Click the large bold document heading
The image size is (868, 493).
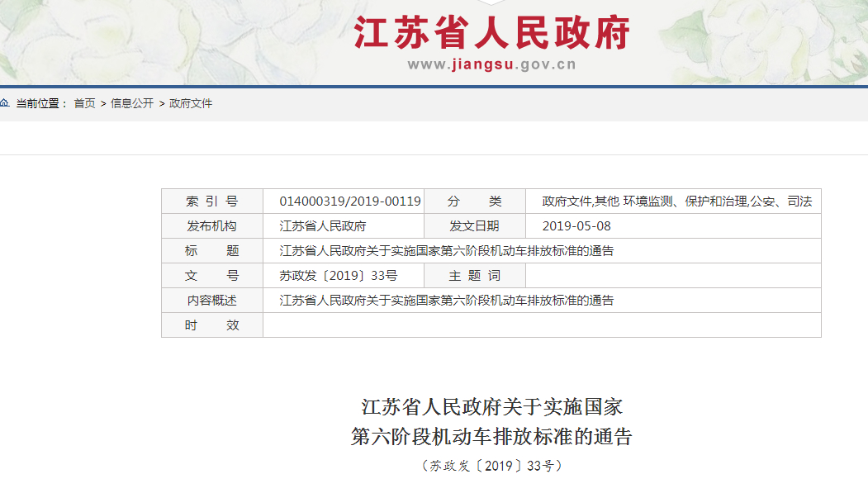pos(491,421)
